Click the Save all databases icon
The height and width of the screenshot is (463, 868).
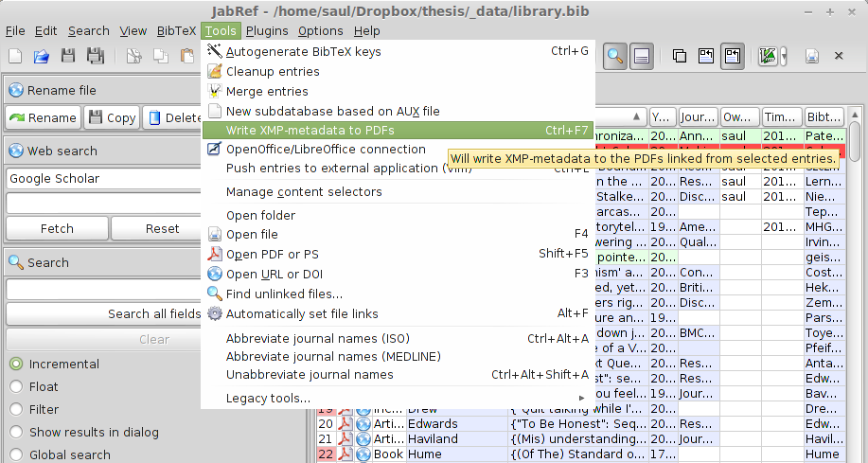(x=96, y=55)
